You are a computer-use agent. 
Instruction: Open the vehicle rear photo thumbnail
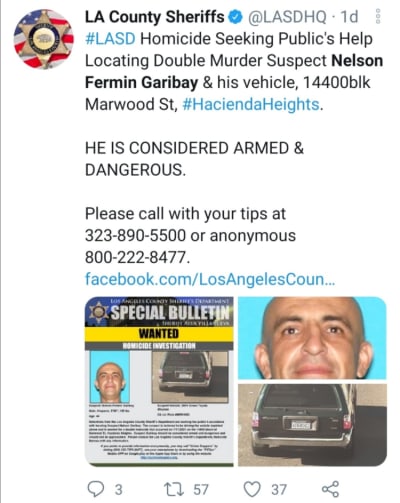(312, 425)
